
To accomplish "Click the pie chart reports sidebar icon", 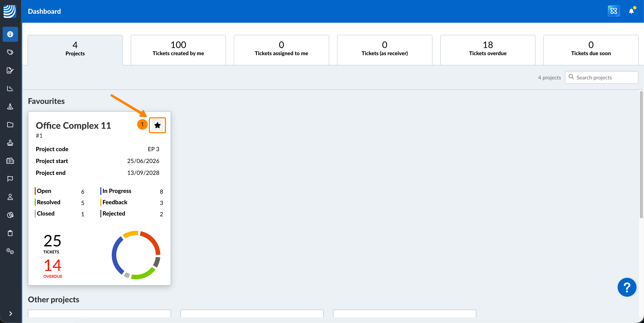I will point(10,215).
